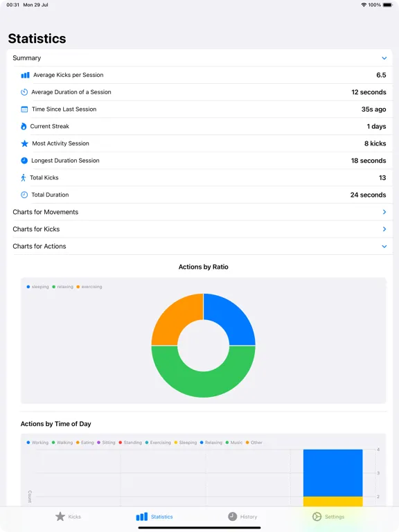
Task: Click the calendar icon beside Time Since Last Session
Action: [x=24, y=109]
